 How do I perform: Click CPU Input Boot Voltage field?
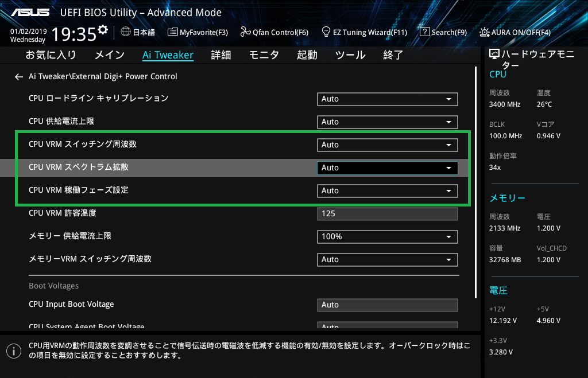coord(388,305)
